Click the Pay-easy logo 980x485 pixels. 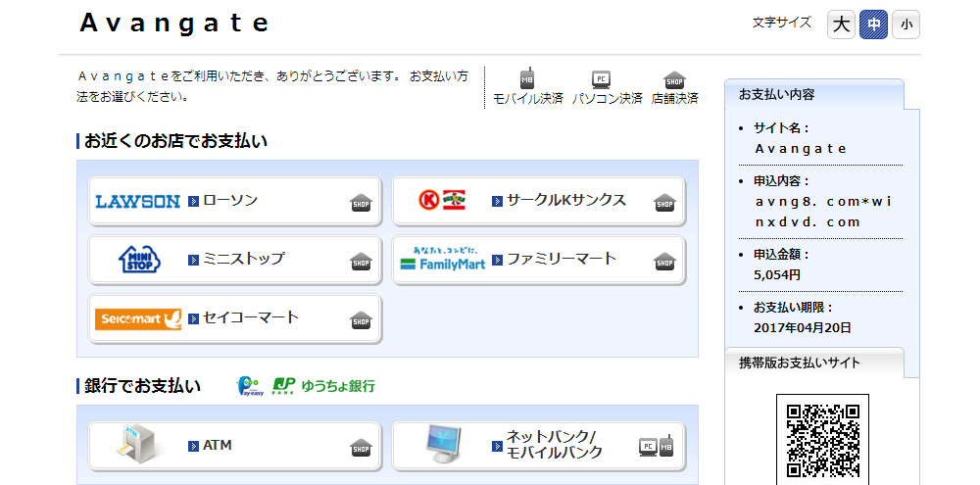[x=250, y=386]
